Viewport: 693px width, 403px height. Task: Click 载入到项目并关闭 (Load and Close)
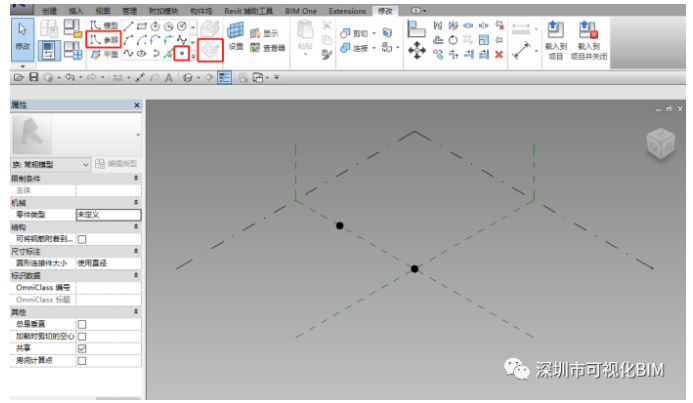click(588, 41)
